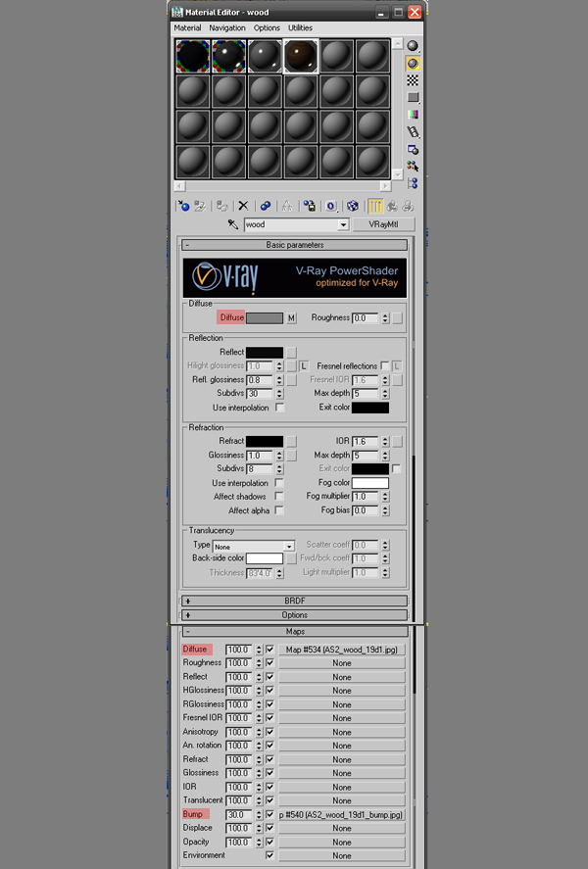Viewport: 588px width, 869px height.
Task: Pick material from object with eyedropper
Action: 233,224
